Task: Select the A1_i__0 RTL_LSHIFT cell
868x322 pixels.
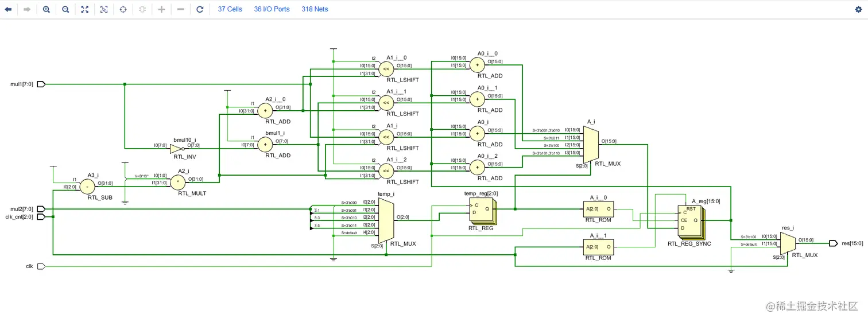Action: (386, 69)
